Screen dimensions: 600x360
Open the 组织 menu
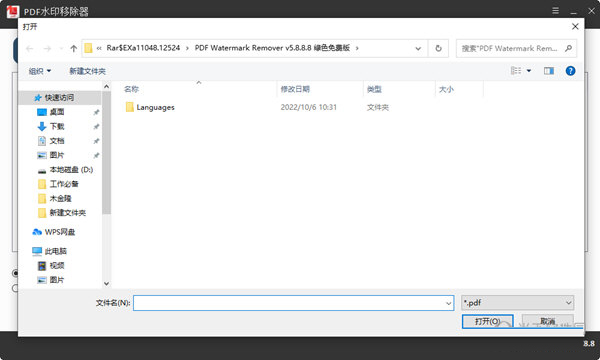(x=40, y=71)
